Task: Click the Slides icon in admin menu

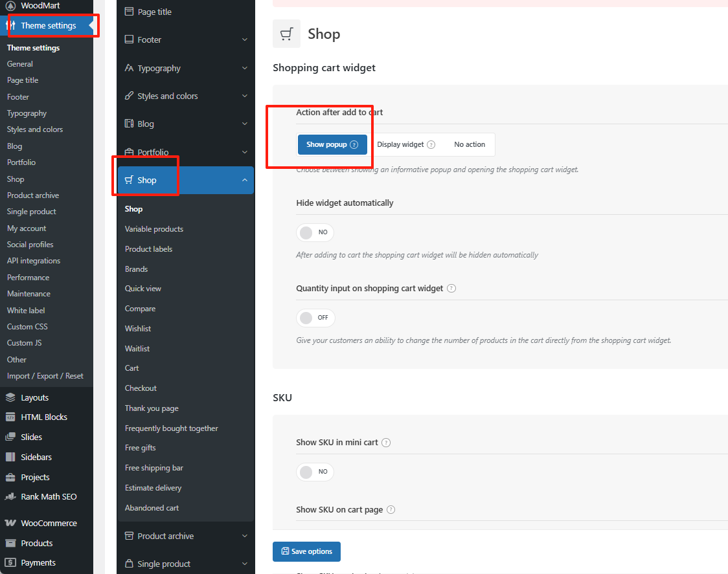Action: point(10,437)
